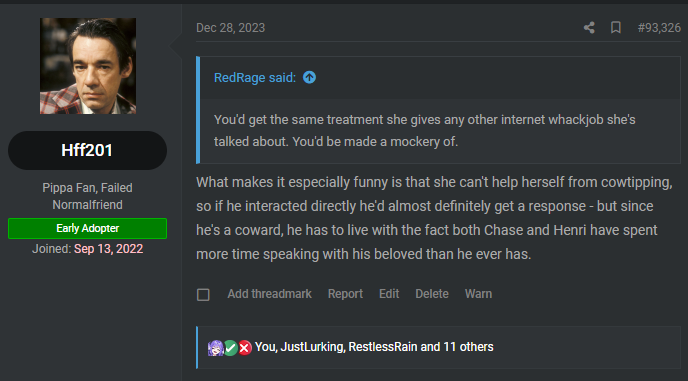Click the green Early Adopter badge

tap(87, 228)
